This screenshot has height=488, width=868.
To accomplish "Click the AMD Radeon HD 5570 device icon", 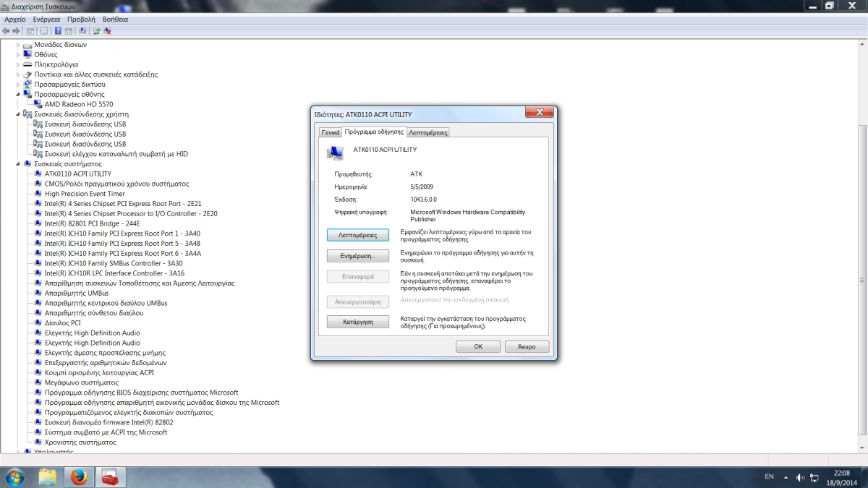I will 38,104.
